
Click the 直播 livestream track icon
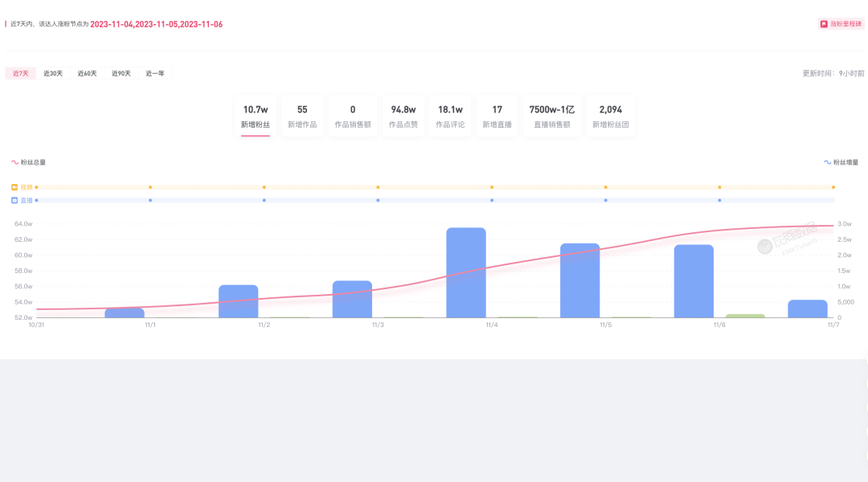(x=14, y=200)
